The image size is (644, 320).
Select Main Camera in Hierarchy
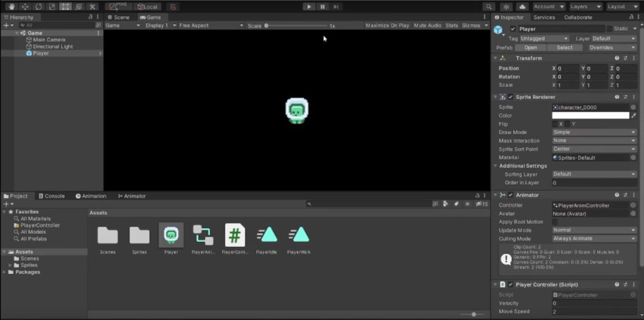49,40
